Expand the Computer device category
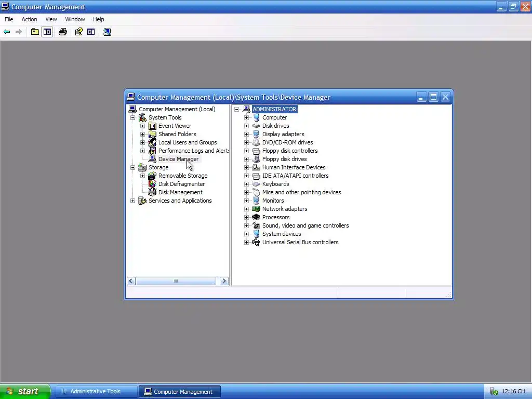The image size is (532, 399). point(247,118)
